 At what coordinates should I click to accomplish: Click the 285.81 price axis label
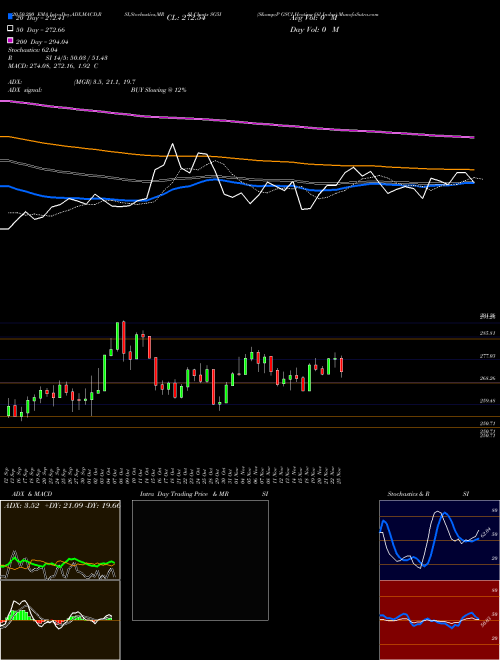point(487,333)
